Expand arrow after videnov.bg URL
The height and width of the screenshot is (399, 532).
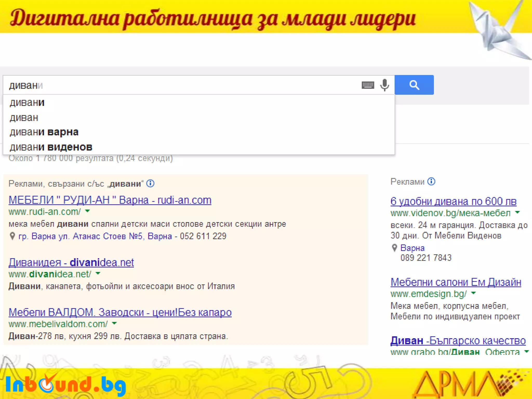517,212
